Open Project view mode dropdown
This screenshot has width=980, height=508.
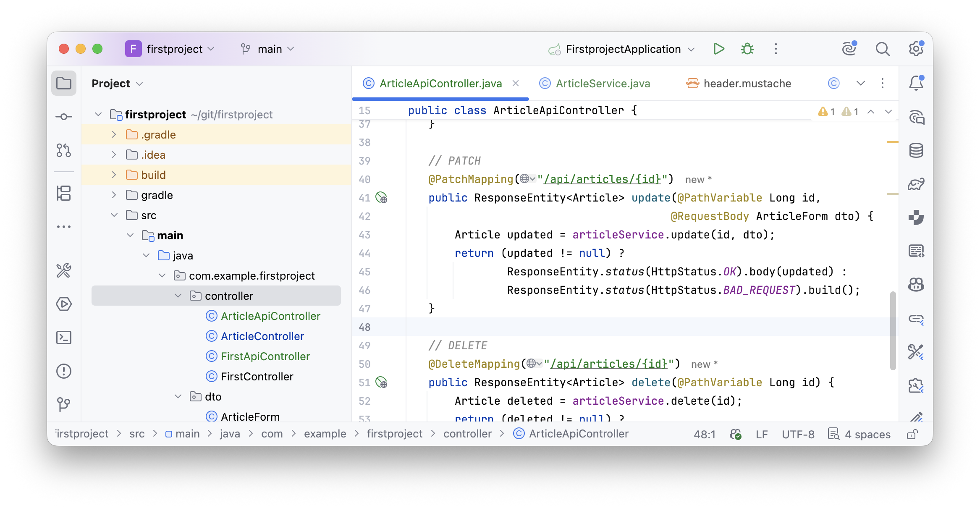coord(118,84)
